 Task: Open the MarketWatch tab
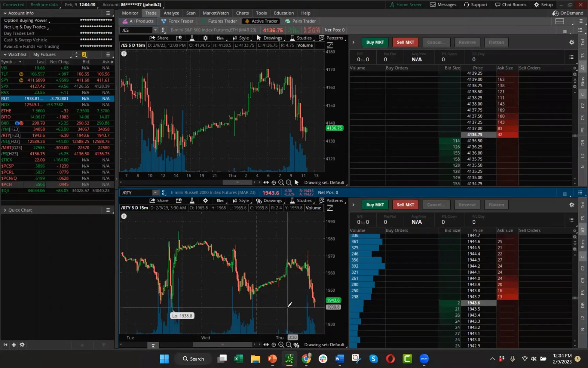pos(216,13)
